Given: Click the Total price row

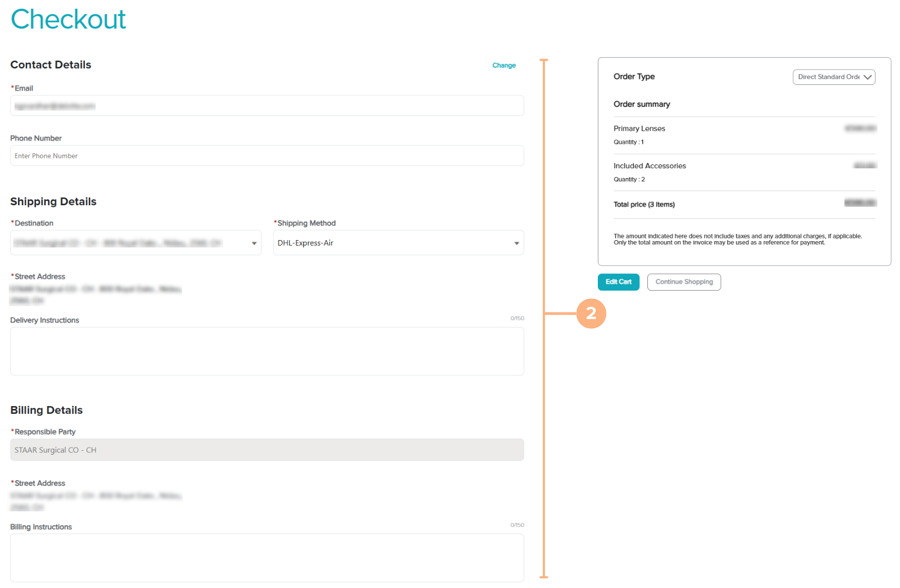Looking at the screenshot, I should tap(644, 205).
